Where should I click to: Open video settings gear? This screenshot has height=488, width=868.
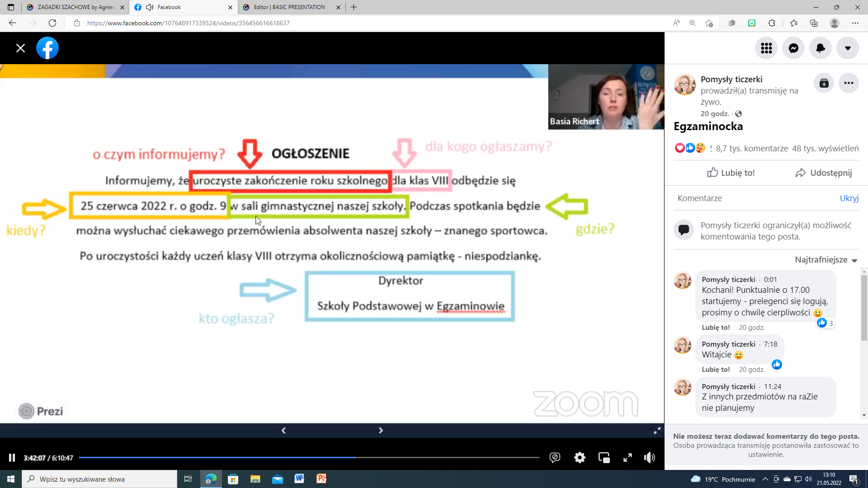pos(580,458)
